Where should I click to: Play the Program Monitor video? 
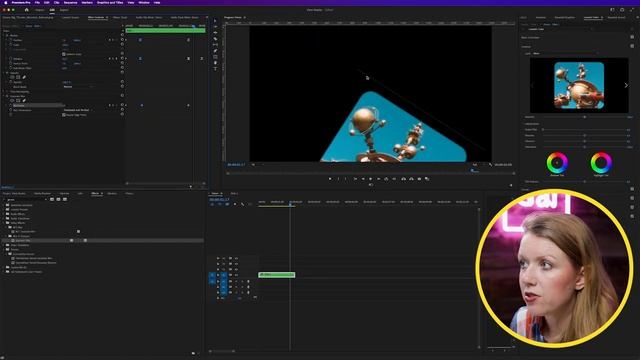[371, 179]
